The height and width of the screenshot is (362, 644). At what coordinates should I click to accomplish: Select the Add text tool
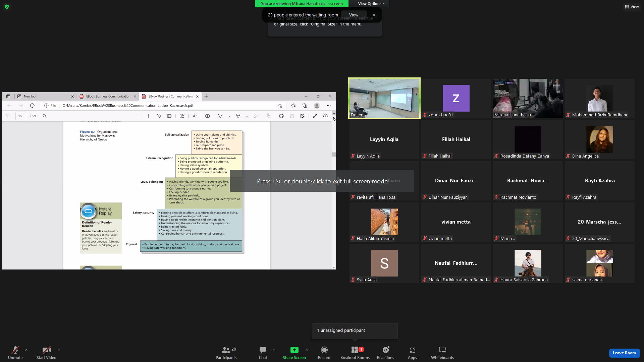(x=208, y=116)
